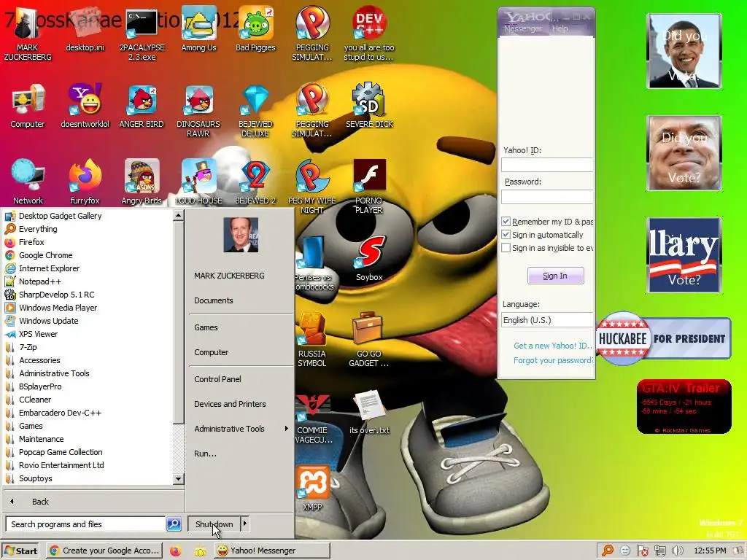Expand the Shut down options arrow

click(x=245, y=524)
